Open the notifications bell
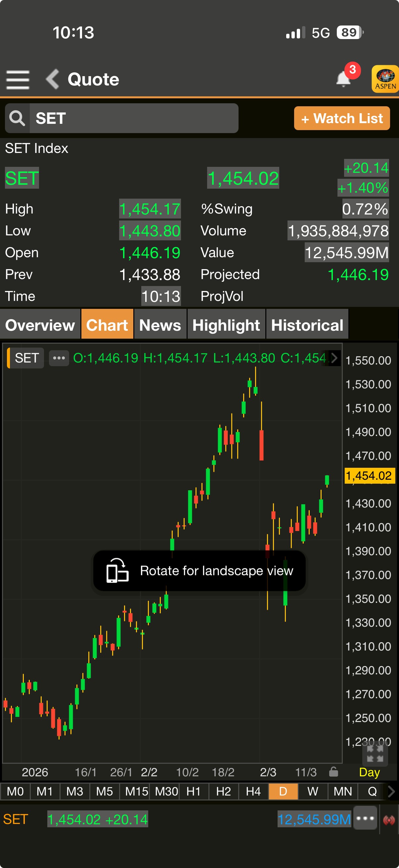The image size is (399, 868). click(343, 79)
